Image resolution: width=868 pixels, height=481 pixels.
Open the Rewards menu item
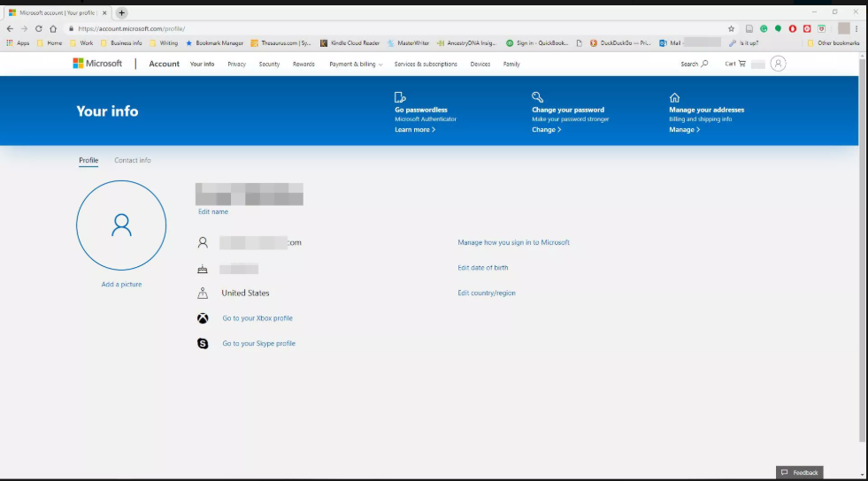pyautogui.click(x=303, y=65)
